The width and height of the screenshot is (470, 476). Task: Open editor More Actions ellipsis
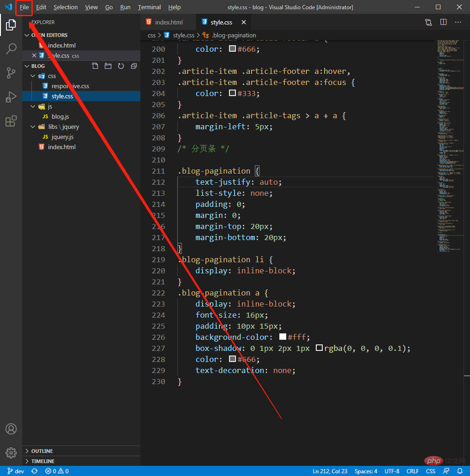point(458,22)
